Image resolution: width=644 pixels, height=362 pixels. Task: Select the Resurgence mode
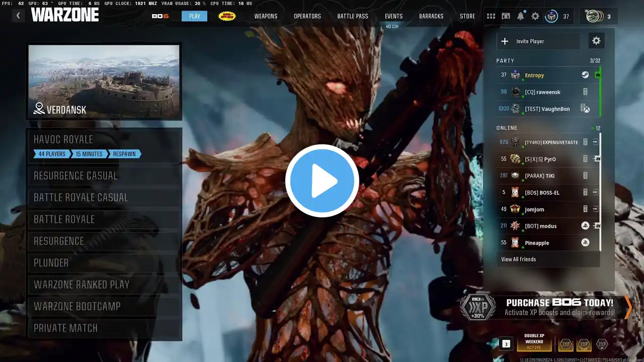[x=105, y=241]
